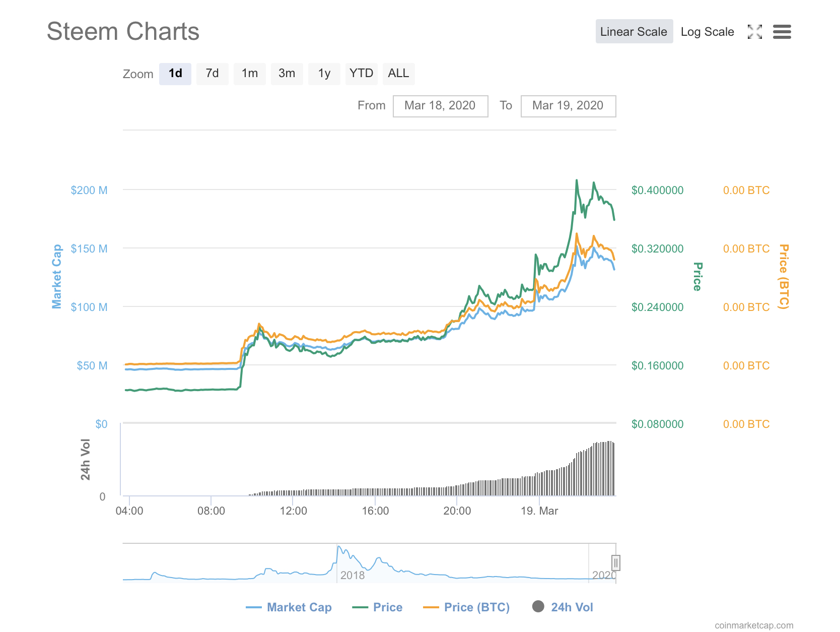The height and width of the screenshot is (632, 840).
Task: Click the 24h Vol axis title
Action: [86, 459]
